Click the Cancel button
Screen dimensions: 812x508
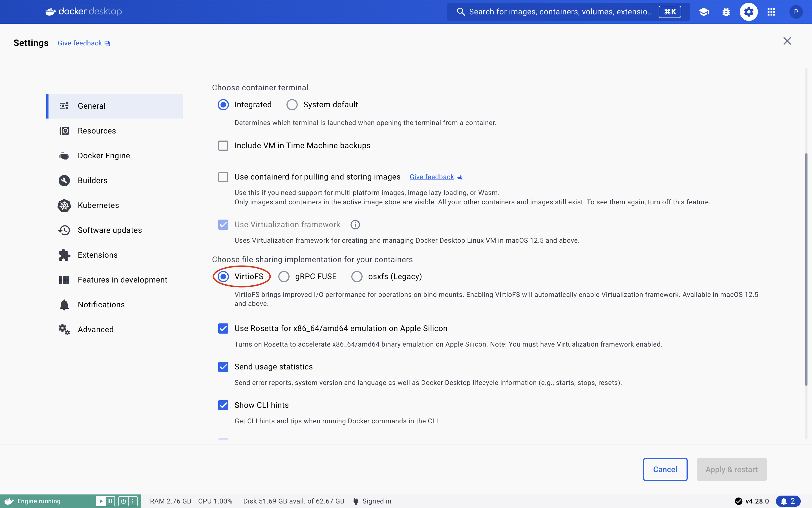[x=665, y=469]
